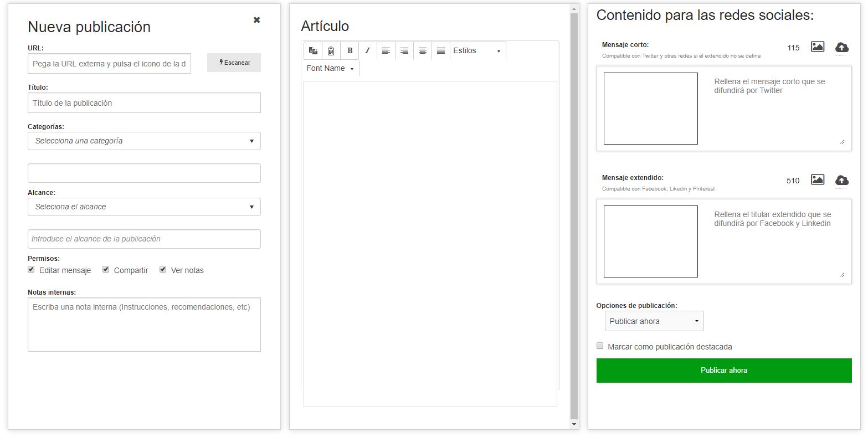Click inside the article editor body
Image resolution: width=868 pixels, height=437 pixels.
click(x=430, y=244)
